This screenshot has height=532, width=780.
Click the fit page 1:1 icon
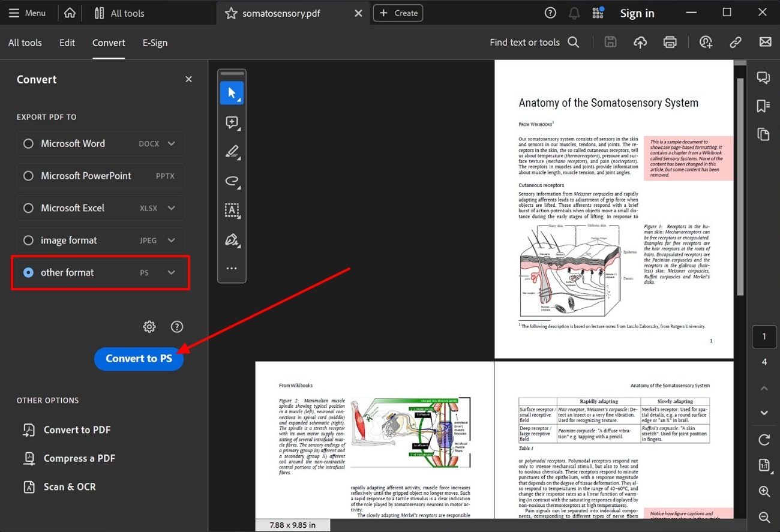[x=764, y=465]
